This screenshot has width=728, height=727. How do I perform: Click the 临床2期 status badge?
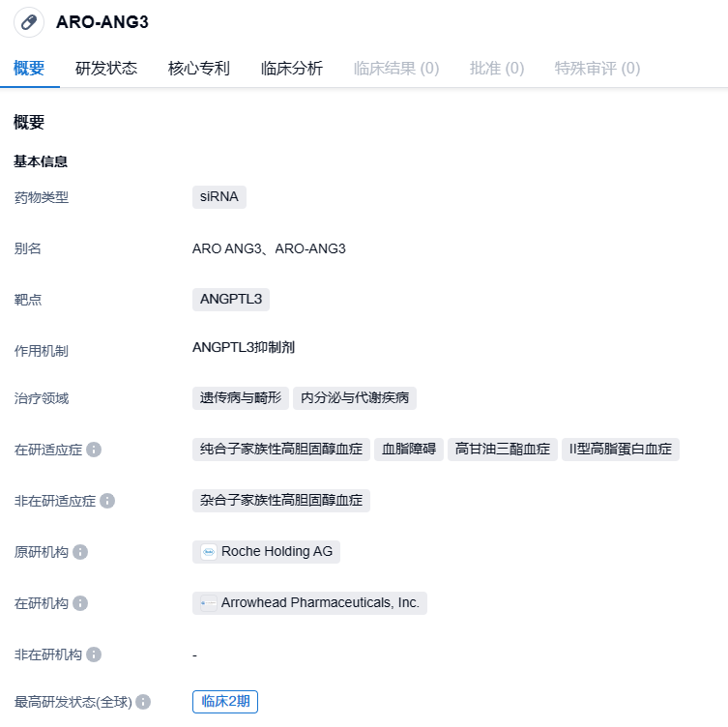tap(225, 702)
